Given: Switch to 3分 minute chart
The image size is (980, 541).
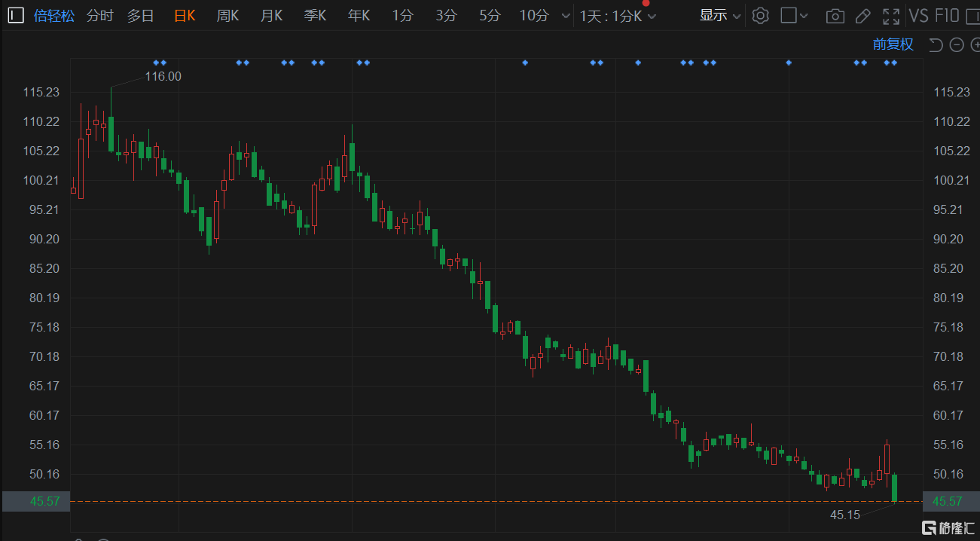Looking at the screenshot, I should 446,15.
